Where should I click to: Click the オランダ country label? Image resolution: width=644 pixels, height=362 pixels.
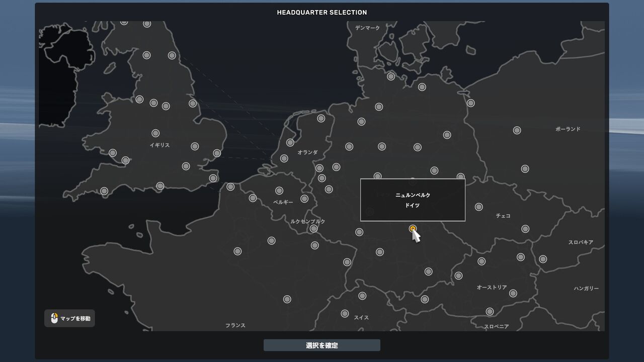coord(307,152)
